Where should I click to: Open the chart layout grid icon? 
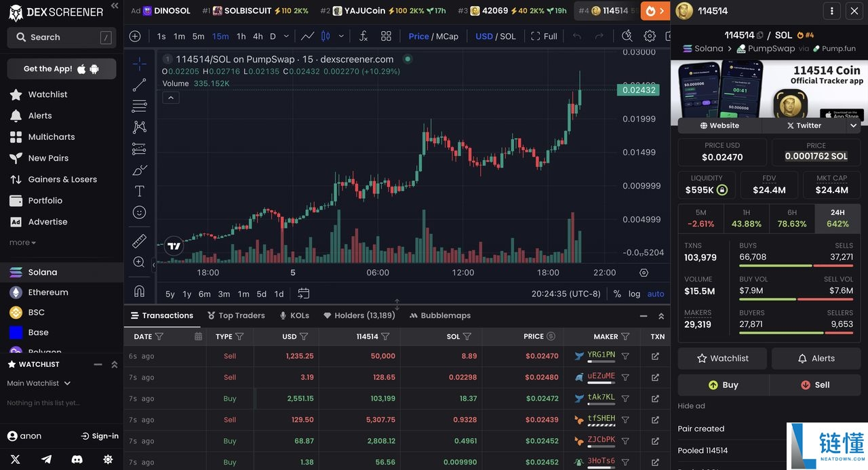[x=386, y=36]
